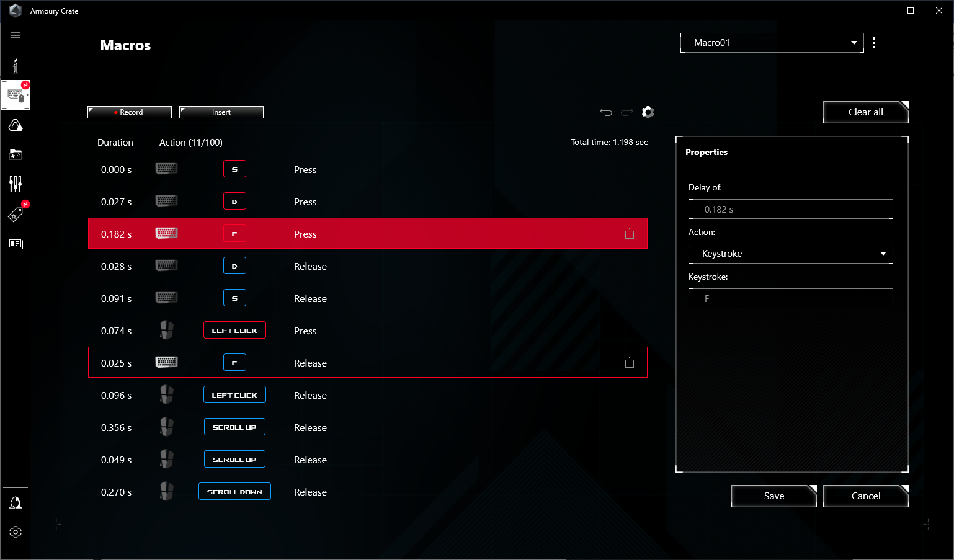Click keyboard icon on 0.000 s row

(x=166, y=169)
